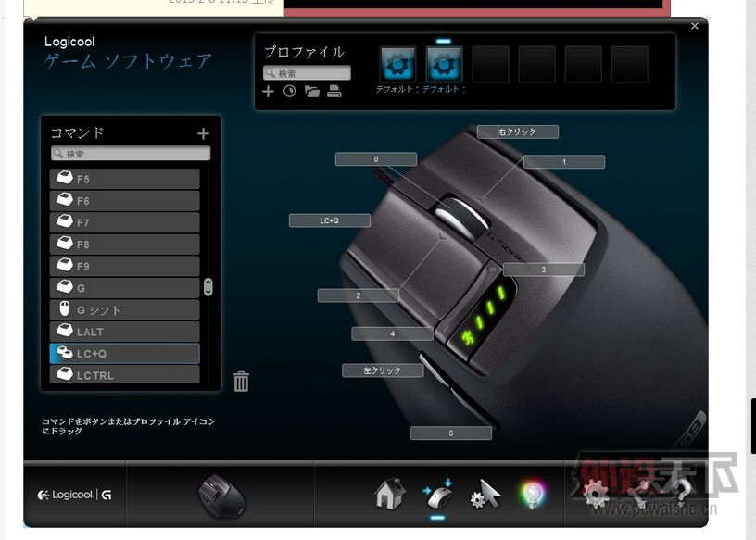Click the mouse device thumbnail in bottom bar
Screen dimensions: 756x540
[x=222, y=496]
